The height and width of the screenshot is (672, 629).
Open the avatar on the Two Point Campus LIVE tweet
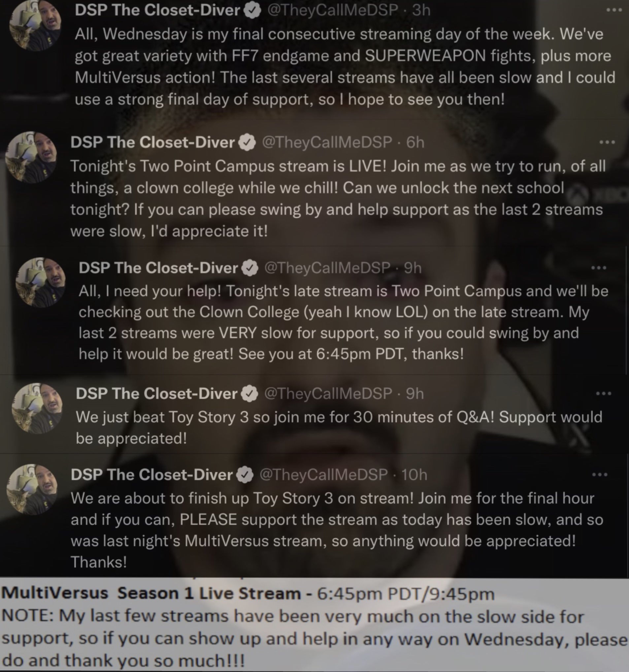tap(31, 157)
